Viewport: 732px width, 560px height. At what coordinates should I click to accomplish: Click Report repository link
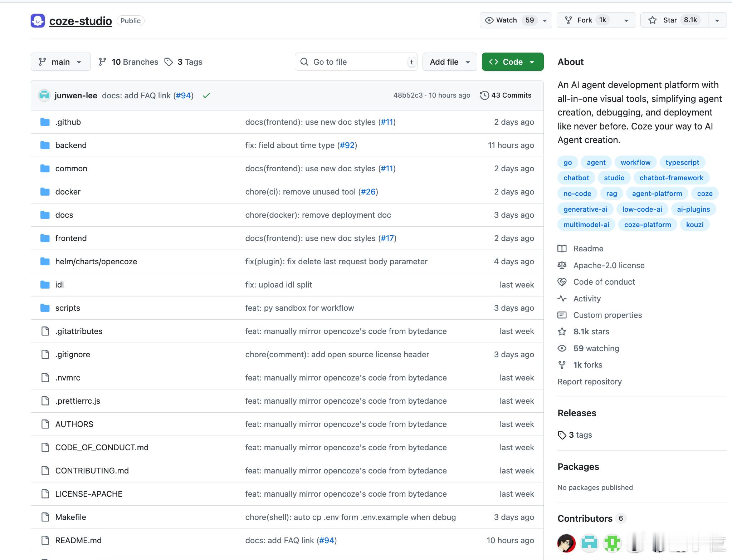pyautogui.click(x=590, y=382)
